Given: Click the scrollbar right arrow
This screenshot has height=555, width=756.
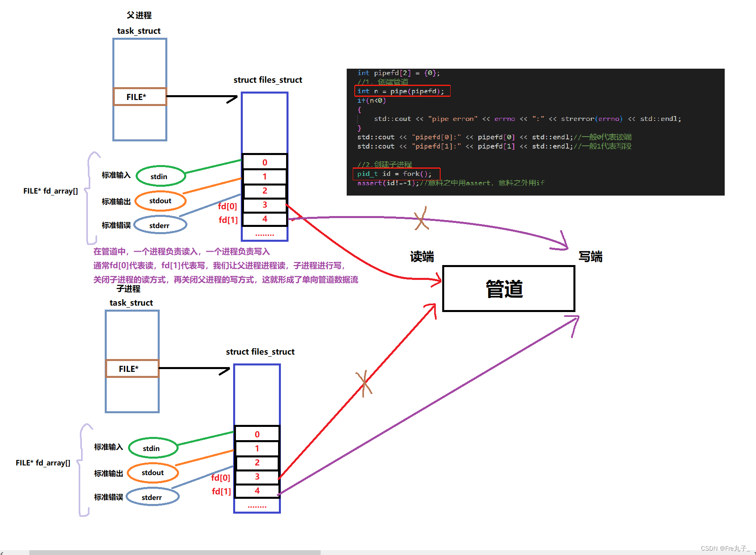Looking at the screenshot, I should pos(754,553).
